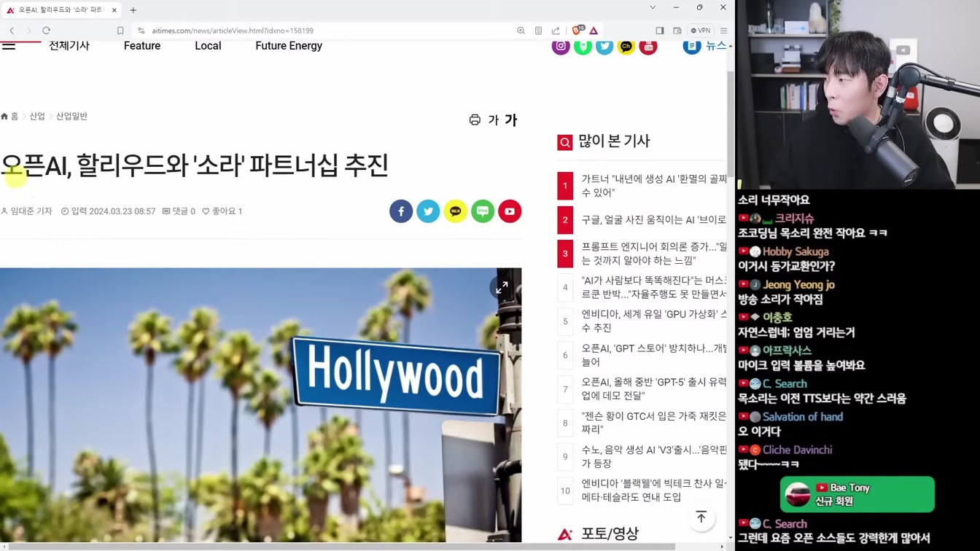Image resolution: width=980 pixels, height=551 pixels.
Task: Open the site's Instagram icon in header
Action: click(561, 46)
